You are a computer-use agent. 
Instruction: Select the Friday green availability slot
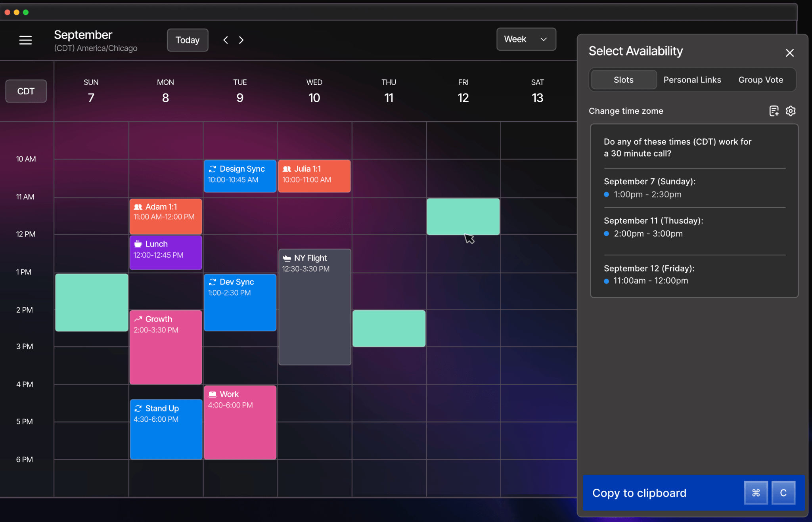(463, 216)
